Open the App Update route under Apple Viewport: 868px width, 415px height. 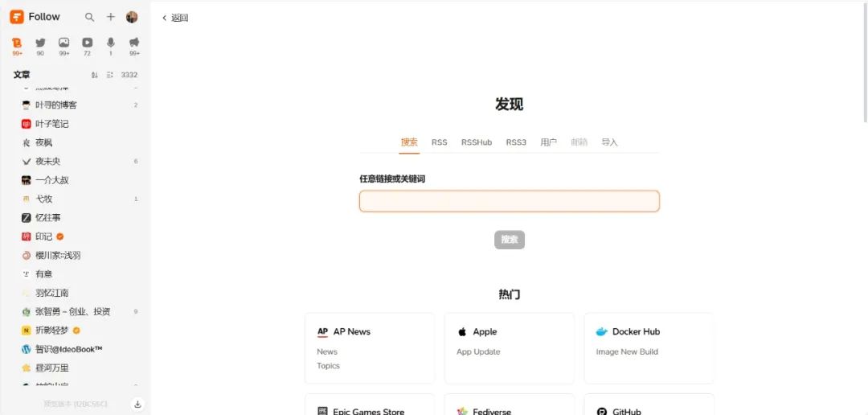pos(478,351)
